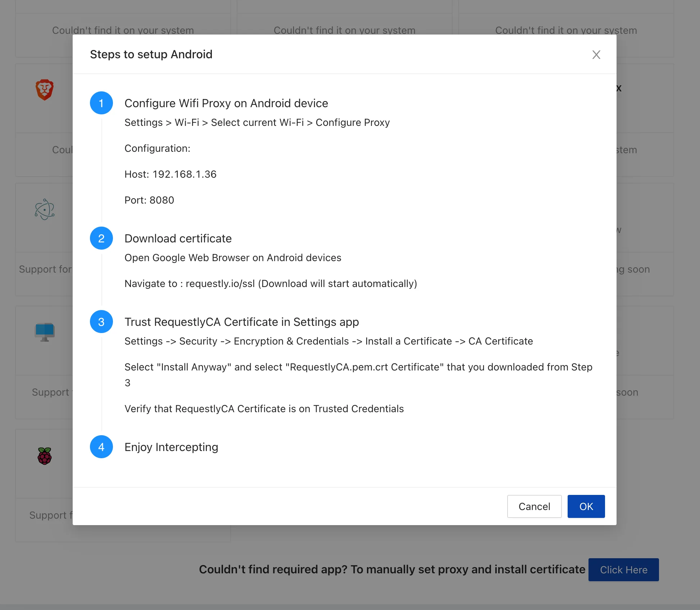700x610 pixels.
Task: Click 'Configuration:' label
Action: pos(157,149)
